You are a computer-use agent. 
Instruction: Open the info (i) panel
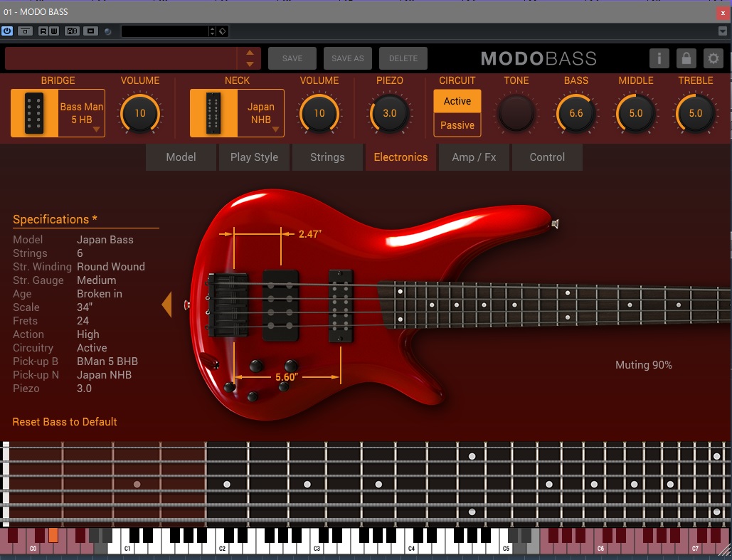click(659, 58)
